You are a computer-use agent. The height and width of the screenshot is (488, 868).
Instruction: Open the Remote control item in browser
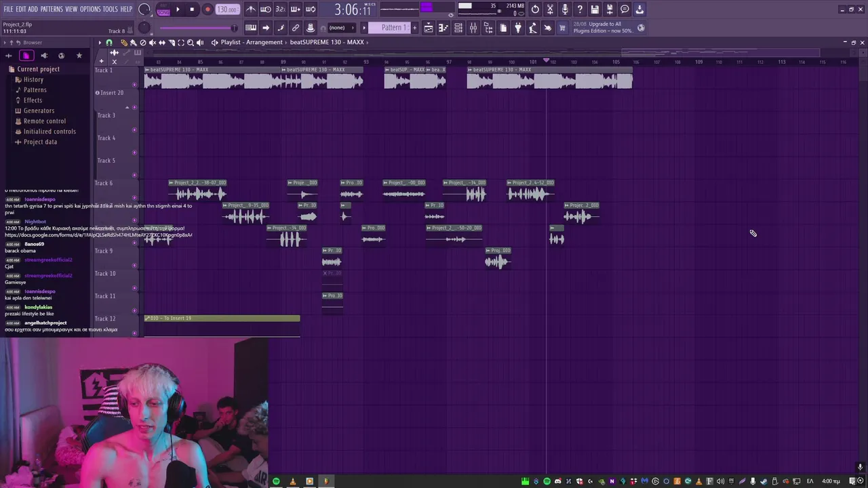pyautogui.click(x=44, y=121)
